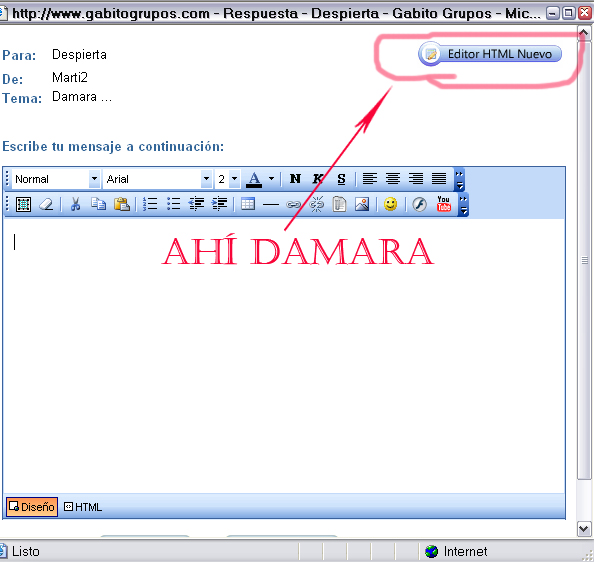Insert a numbered list

point(150,204)
